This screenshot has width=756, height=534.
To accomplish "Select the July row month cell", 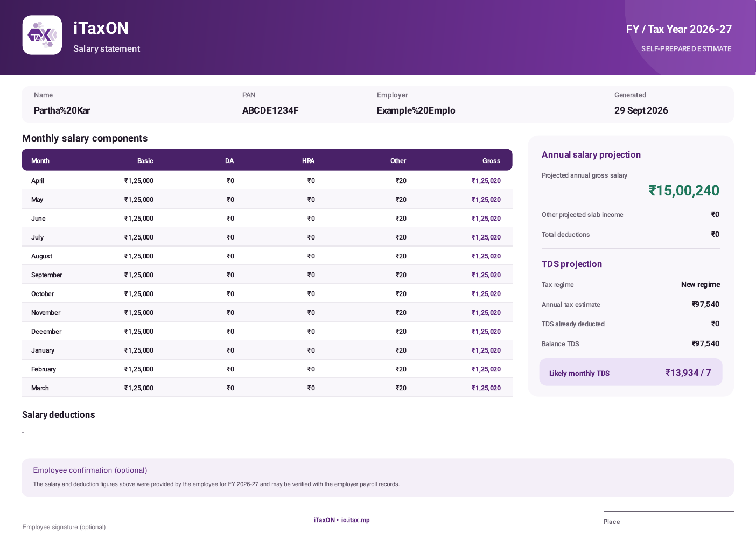I will coord(37,237).
